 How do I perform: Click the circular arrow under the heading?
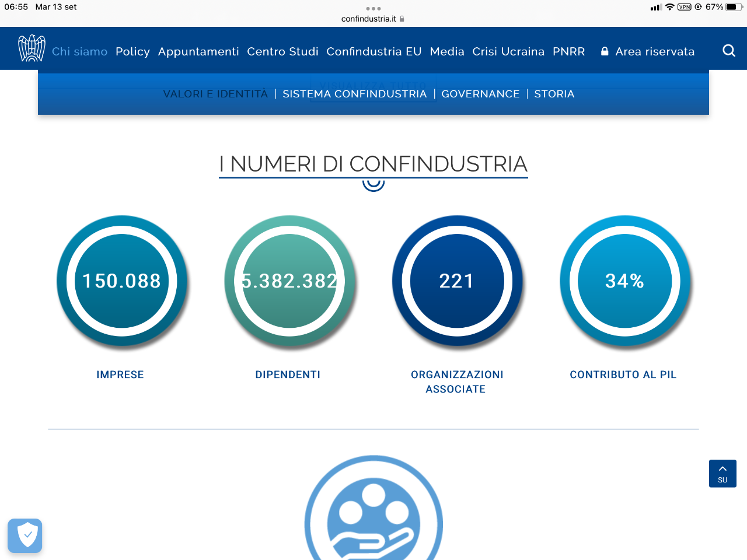coord(373,184)
